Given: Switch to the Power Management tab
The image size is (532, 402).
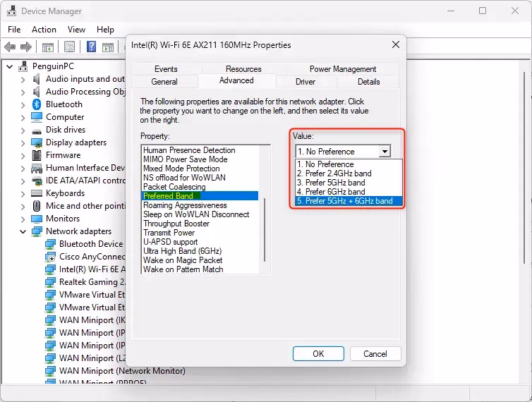Looking at the screenshot, I should click(x=341, y=69).
